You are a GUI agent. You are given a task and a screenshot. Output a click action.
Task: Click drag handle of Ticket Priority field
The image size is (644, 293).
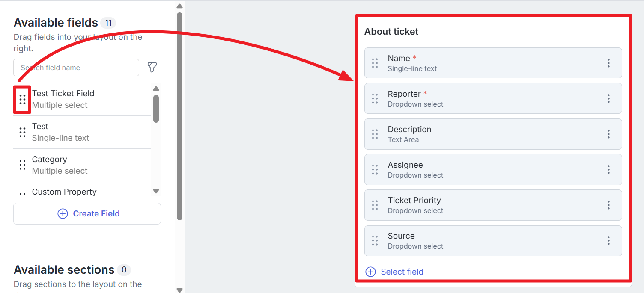375,205
